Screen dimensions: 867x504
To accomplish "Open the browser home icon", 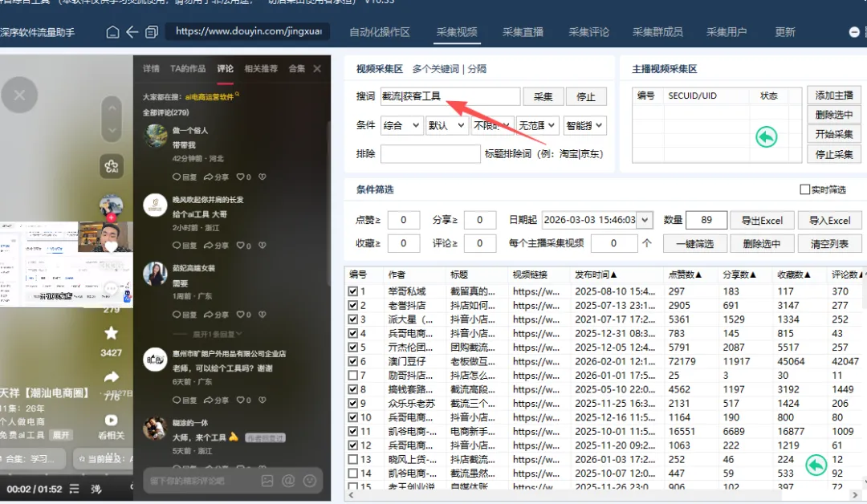I will click(112, 32).
